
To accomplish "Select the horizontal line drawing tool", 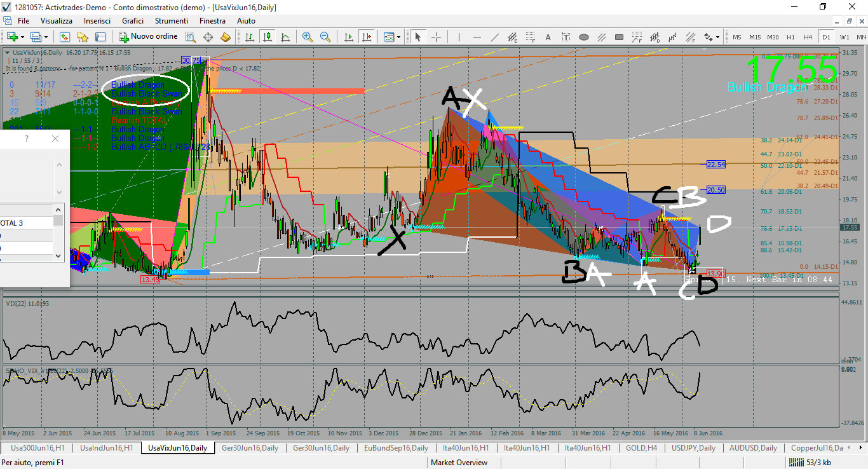I will click(477, 37).
